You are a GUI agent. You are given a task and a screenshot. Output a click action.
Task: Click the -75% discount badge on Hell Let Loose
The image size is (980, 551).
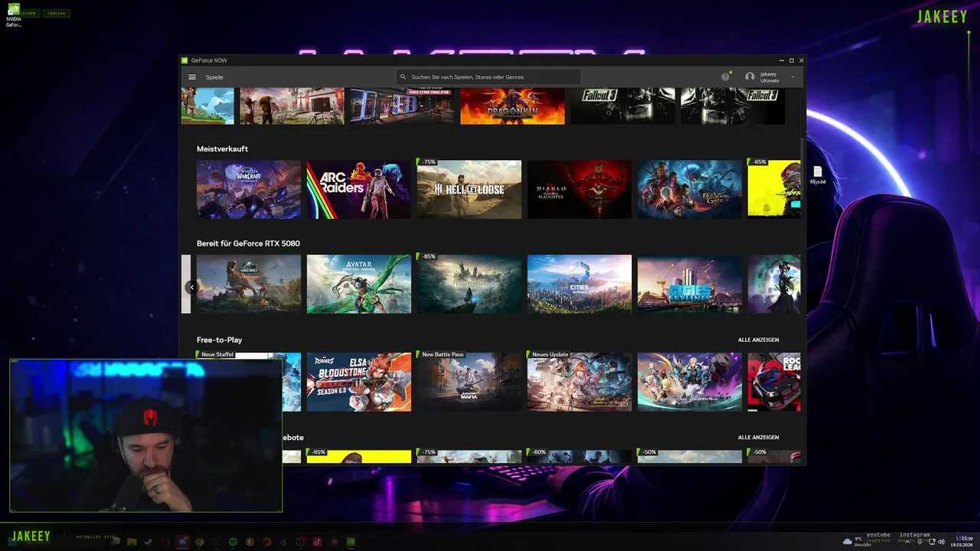click(427, 162)
